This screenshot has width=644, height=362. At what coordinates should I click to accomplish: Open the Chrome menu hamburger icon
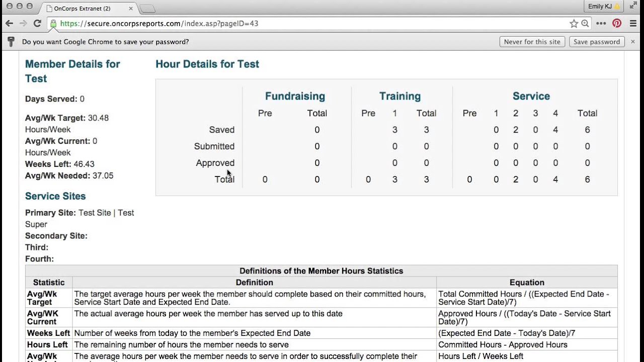tap(633, 24)
